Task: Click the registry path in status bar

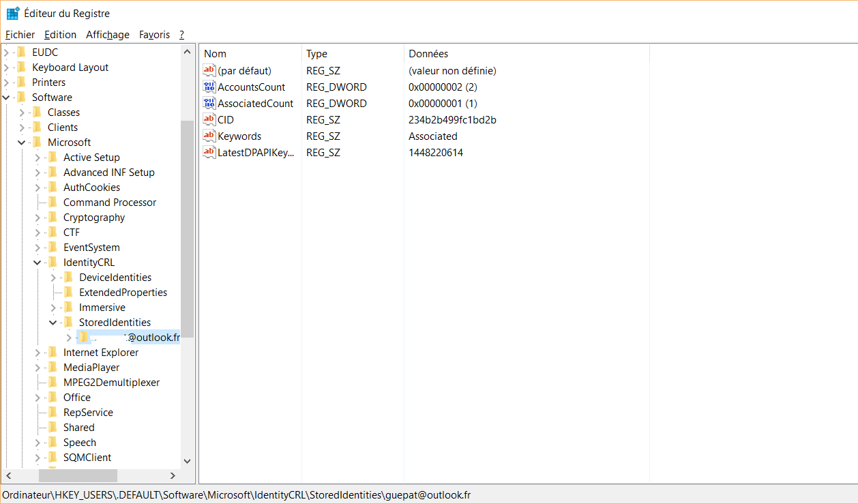Action: pyautogui.click(x=236, y=495)
